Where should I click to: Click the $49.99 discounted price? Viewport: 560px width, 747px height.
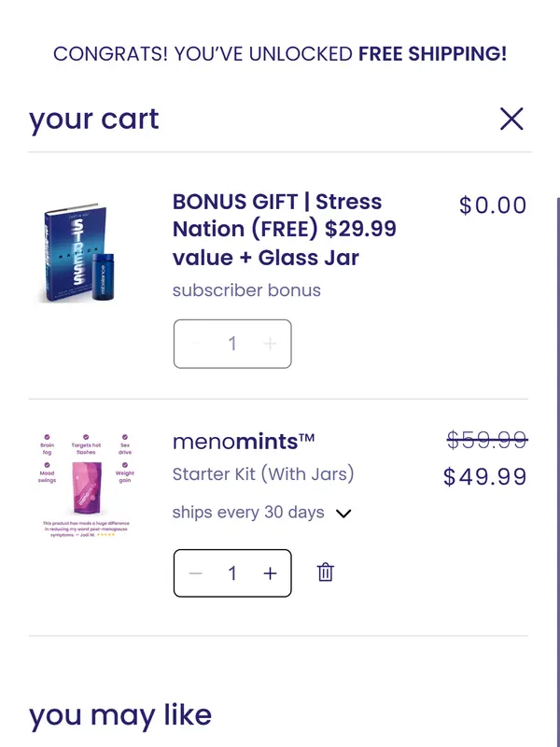click(484, 477)
